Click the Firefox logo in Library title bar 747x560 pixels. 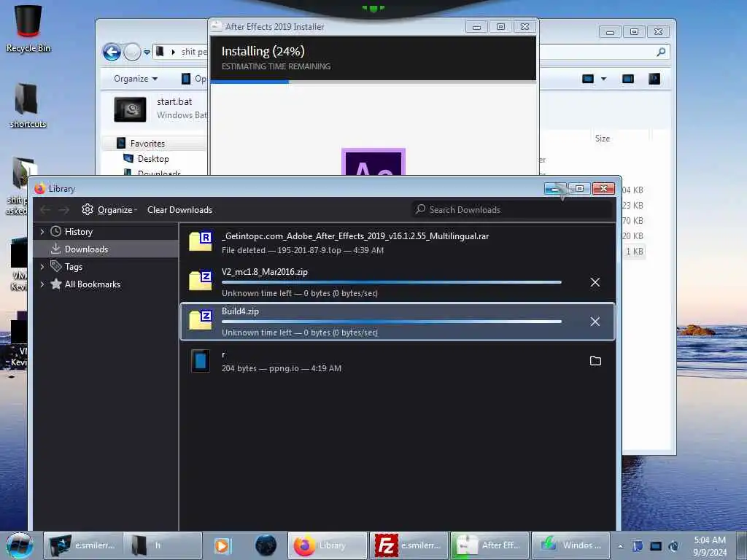click(x=39, y=189)
